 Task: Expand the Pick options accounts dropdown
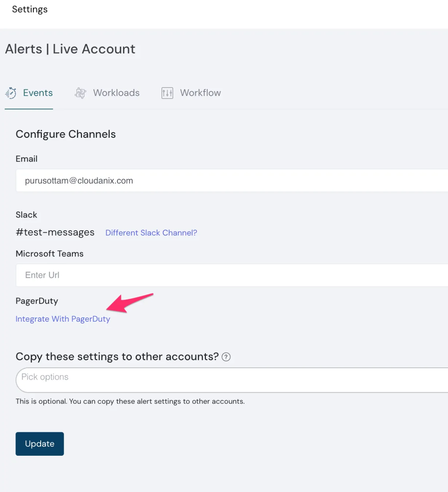pyautogui.click(x=232, y=380)
